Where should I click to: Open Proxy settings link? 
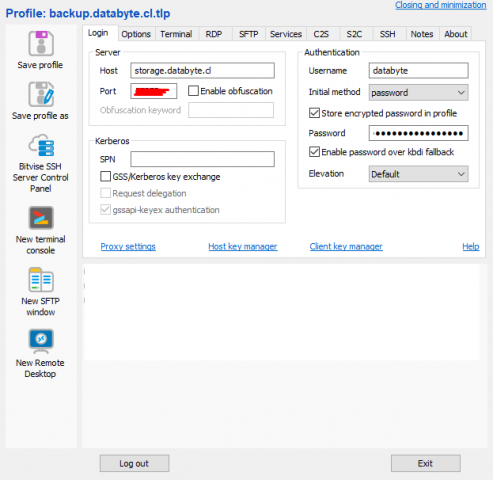click(128, 247)
